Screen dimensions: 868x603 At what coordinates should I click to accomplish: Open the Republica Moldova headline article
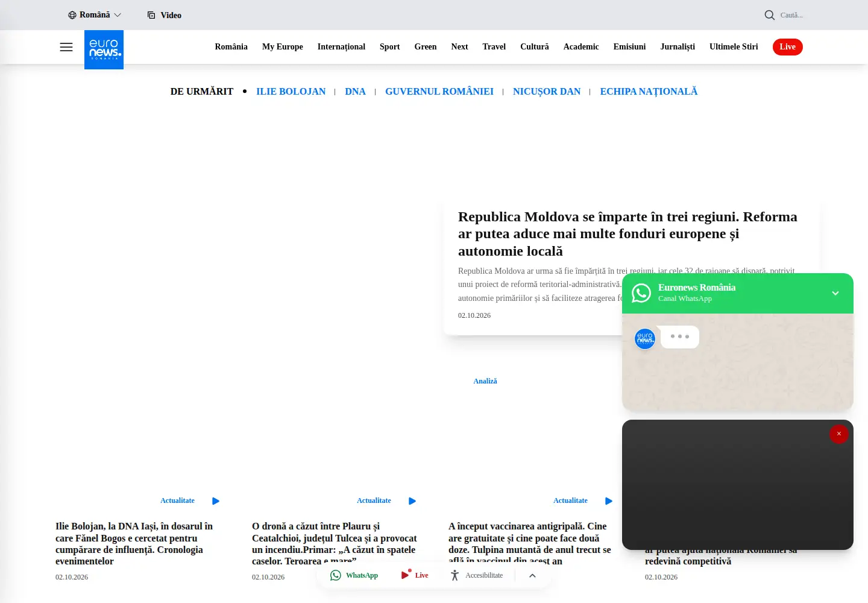(627, 234)
